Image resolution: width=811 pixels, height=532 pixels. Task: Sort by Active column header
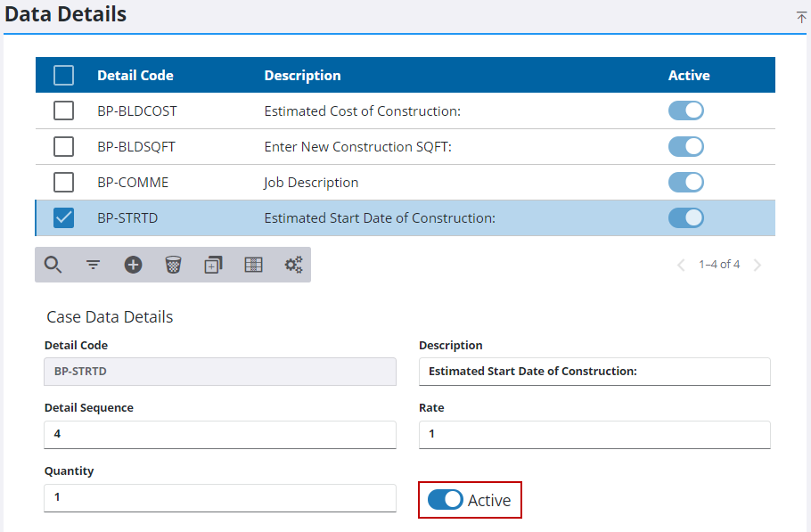[x=689, y=76]
